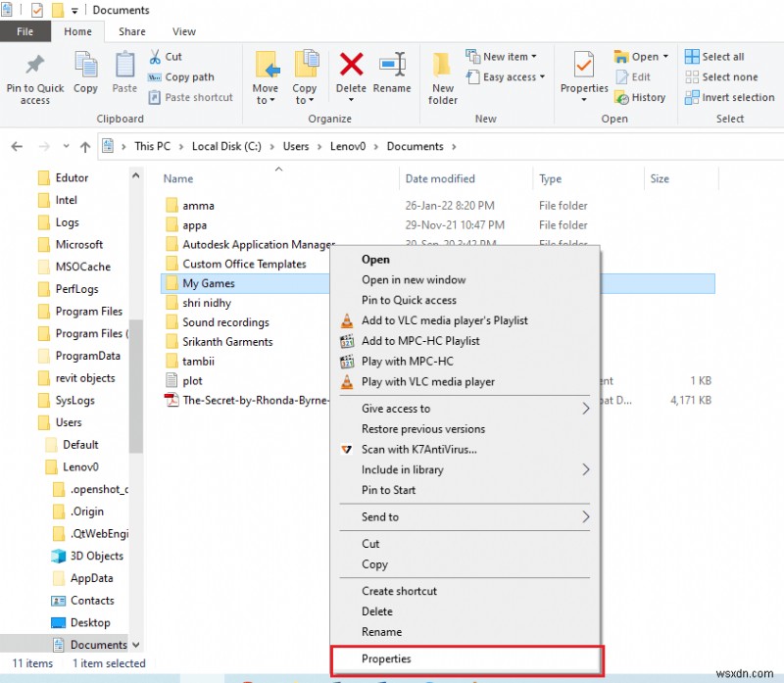Image resolution: width=784 pixels, height=683 pixels.
Task: Select the plot text file
Action: click(192, 381)
